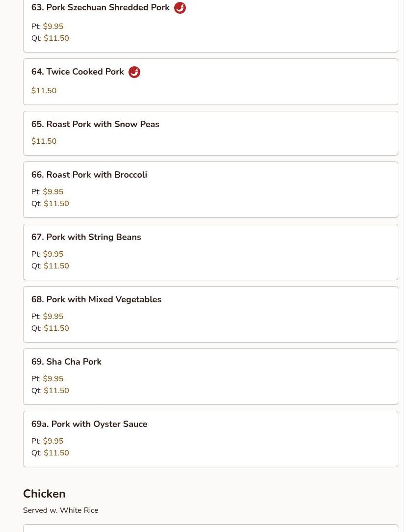Select the Twice Cooked Pork menu item
This screenshot has height=532, width=414.
[x=78, y=72]
